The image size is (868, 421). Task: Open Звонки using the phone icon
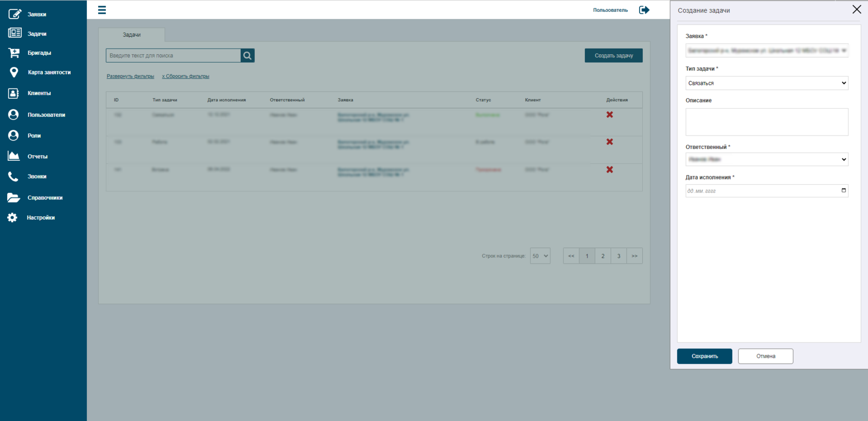coord(13,176)
